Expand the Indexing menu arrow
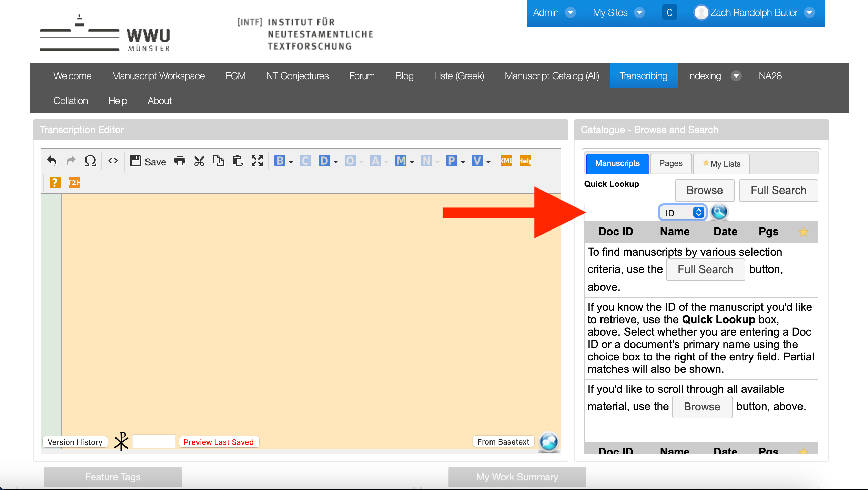868x490 pixels. click(736, 76)
